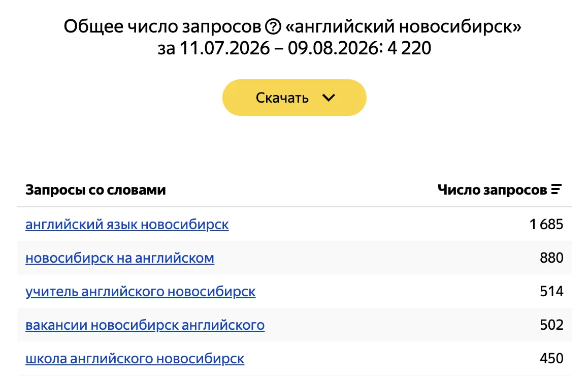Click the question mark help icon
The image size is (588, 376).
tap(273, 26)
